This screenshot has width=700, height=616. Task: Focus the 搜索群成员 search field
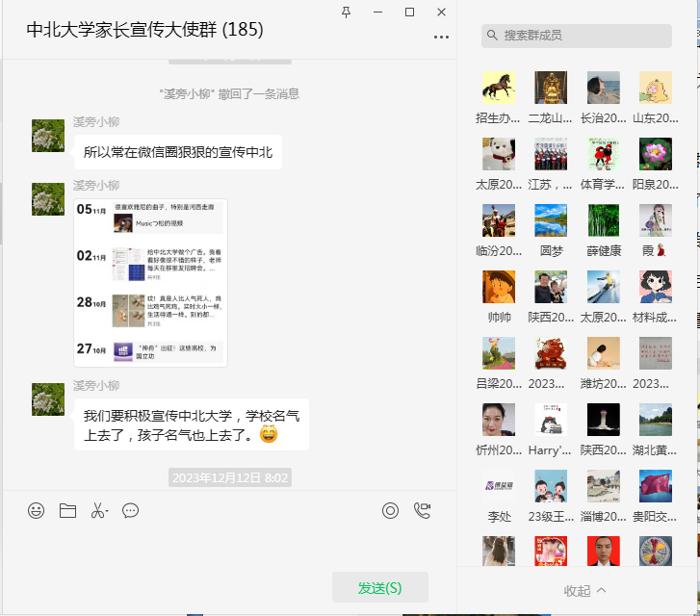tap(576, 36)
